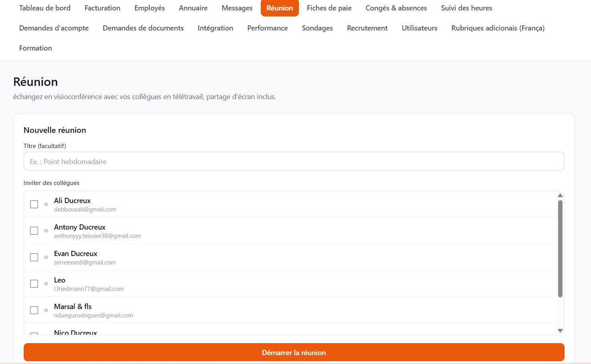Open Fiches de paie tab
This screenshot has height=364, width=591.
coord(329,8)
